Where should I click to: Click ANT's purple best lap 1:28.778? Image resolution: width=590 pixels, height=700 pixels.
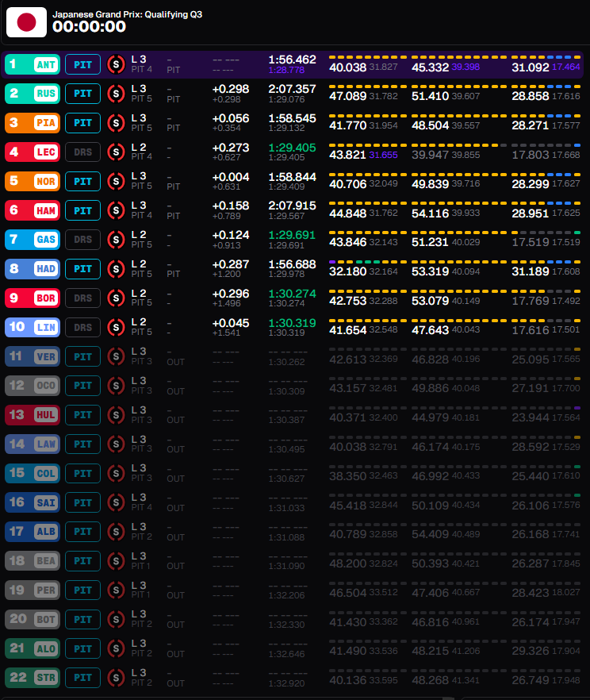286,70
